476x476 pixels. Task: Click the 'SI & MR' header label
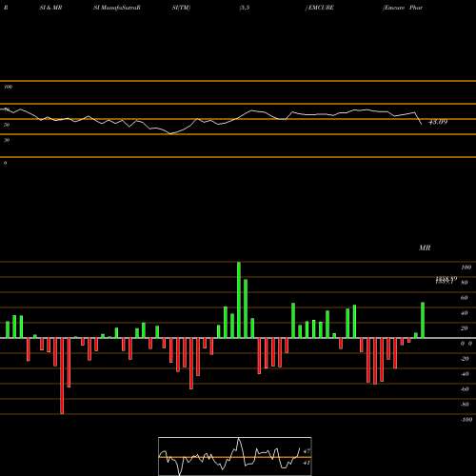[50, 8]
